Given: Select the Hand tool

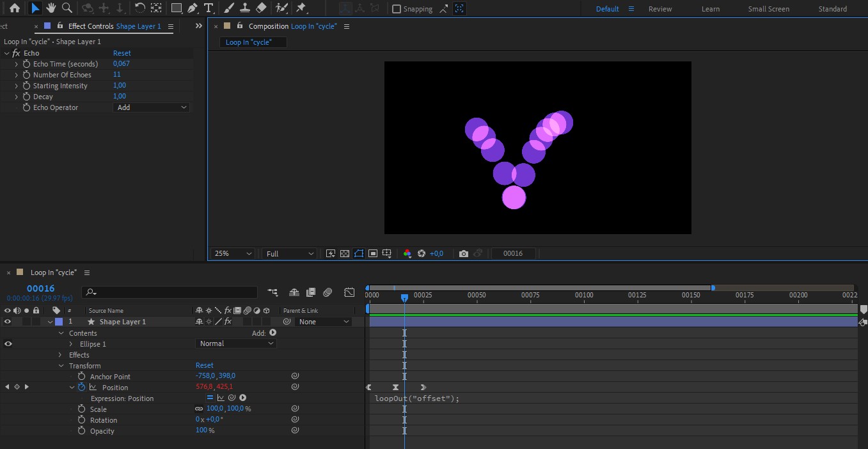Looking at the screenshot, I should point(51,8).
